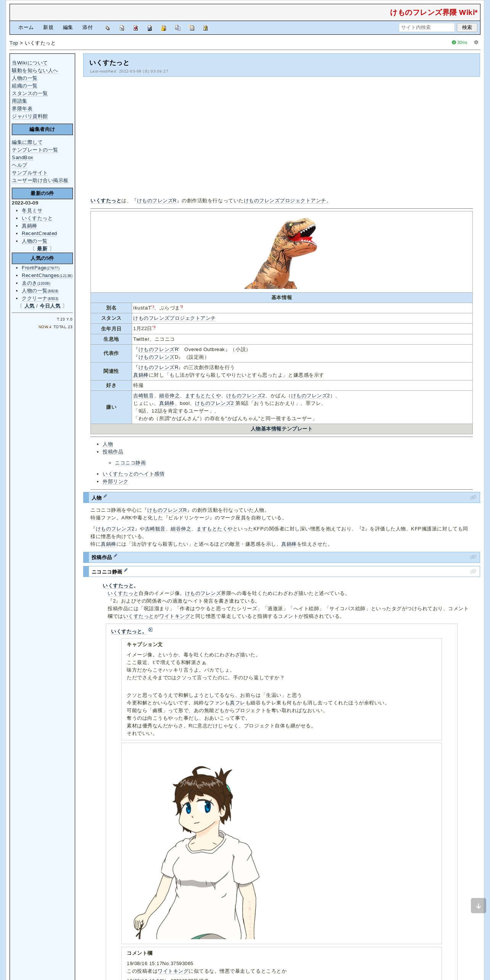Open ヘルプ in the sidebar
Screen dimensions: 490x980
(19, 165)
